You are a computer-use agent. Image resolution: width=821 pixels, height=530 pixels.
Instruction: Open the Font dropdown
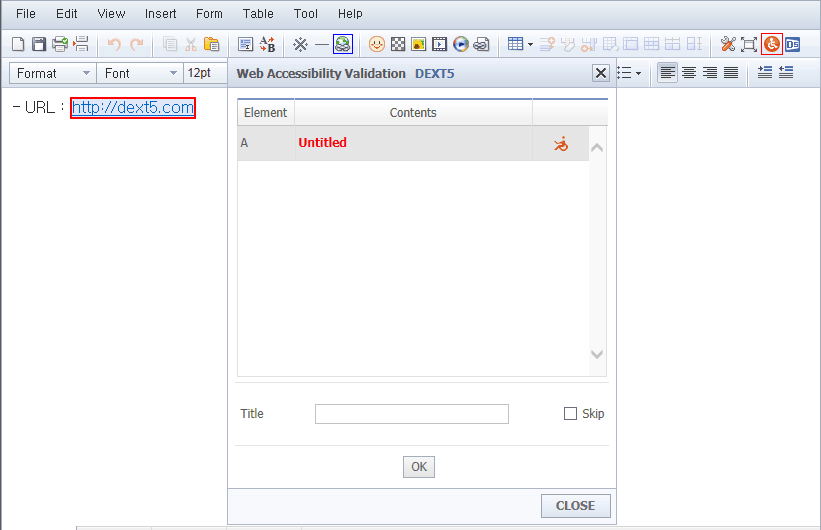[x=140, y=73]
